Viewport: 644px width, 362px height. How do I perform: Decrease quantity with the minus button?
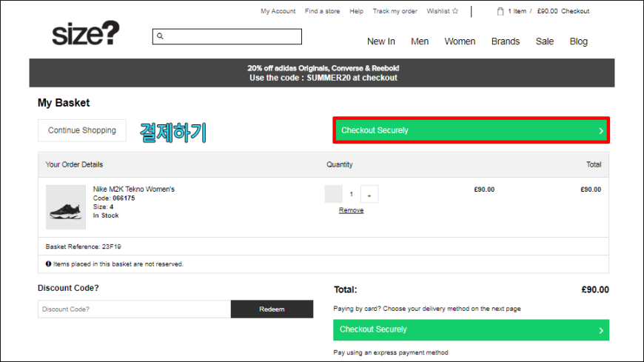point(334,195)
